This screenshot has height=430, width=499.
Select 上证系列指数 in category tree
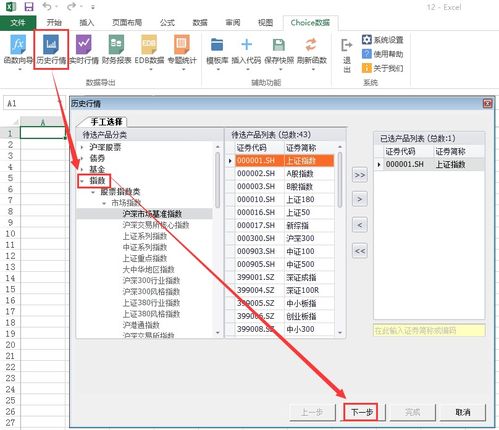[145, 236]
